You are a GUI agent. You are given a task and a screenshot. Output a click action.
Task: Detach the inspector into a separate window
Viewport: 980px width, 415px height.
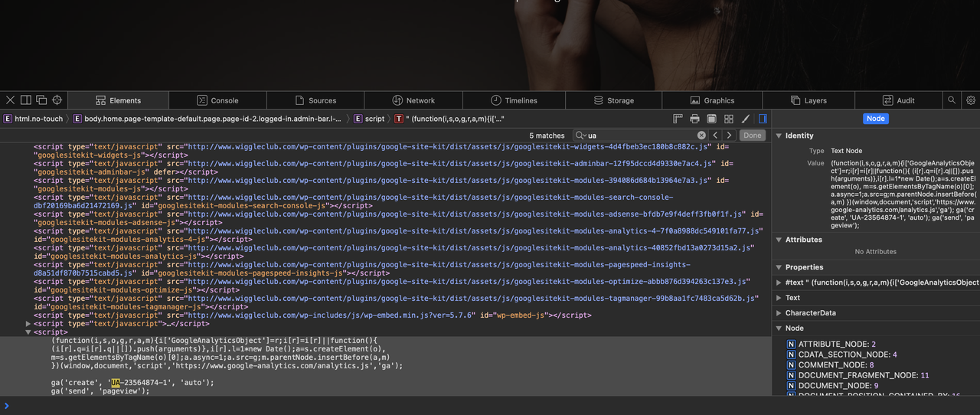pyautogui.click(x=41, y=100)
